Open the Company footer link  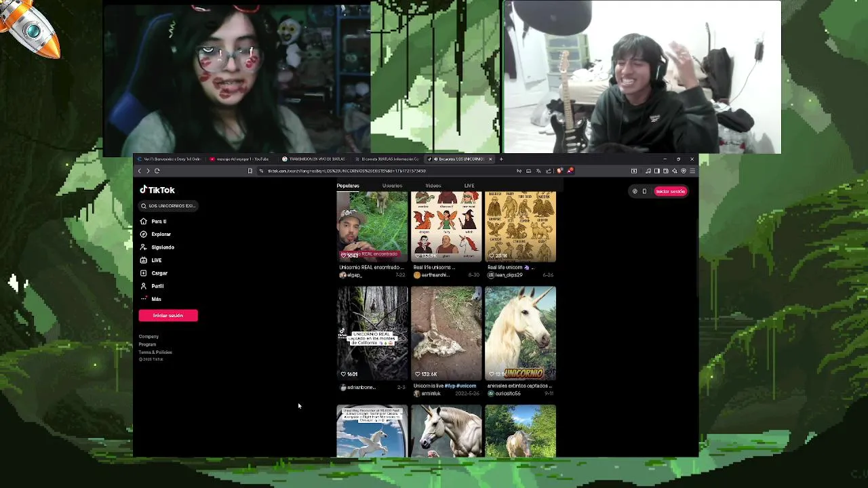click(x=149, y=337)
